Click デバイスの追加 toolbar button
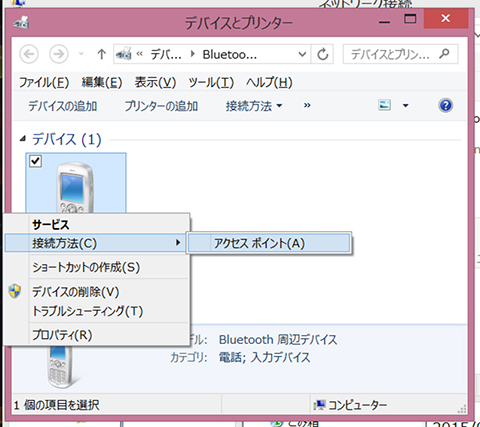 (63, 106)
